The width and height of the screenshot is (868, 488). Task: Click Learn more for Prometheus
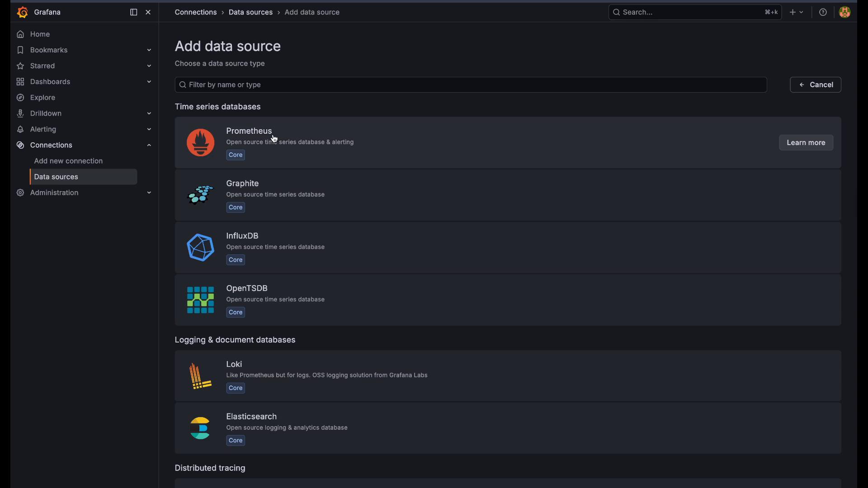click(806, 143)
